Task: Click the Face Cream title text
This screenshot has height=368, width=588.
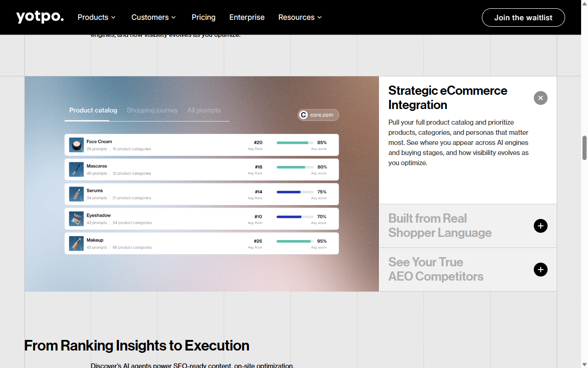Action: pyautogui.click(x=99, y=142)
